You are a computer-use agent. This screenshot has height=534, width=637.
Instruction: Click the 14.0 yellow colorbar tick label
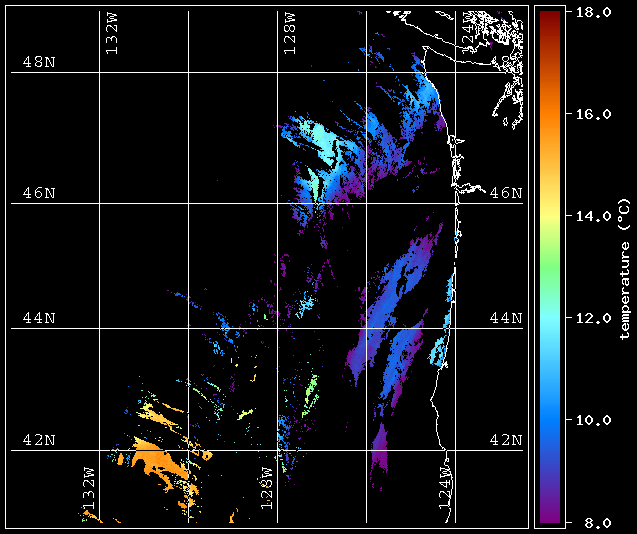coord(594,216)
